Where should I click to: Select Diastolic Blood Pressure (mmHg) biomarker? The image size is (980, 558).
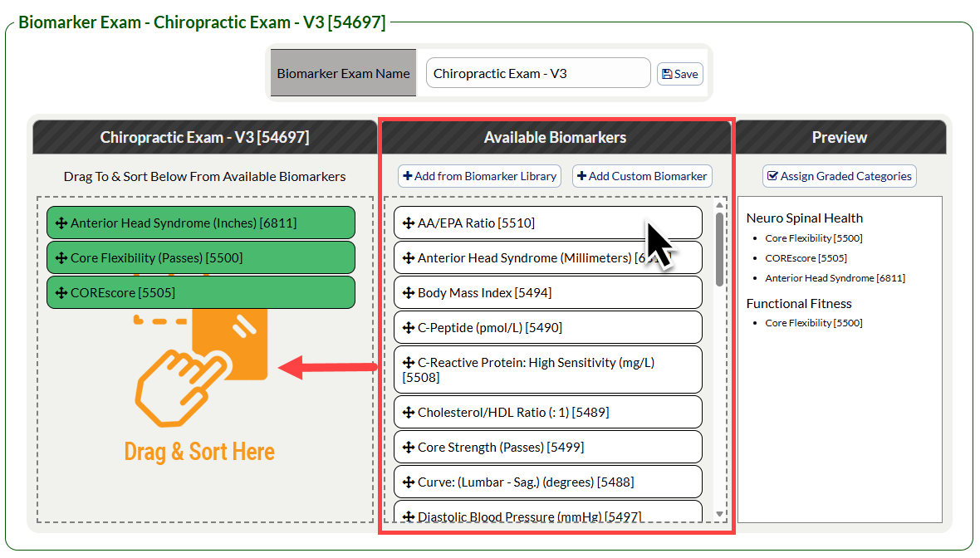point(548,512)
